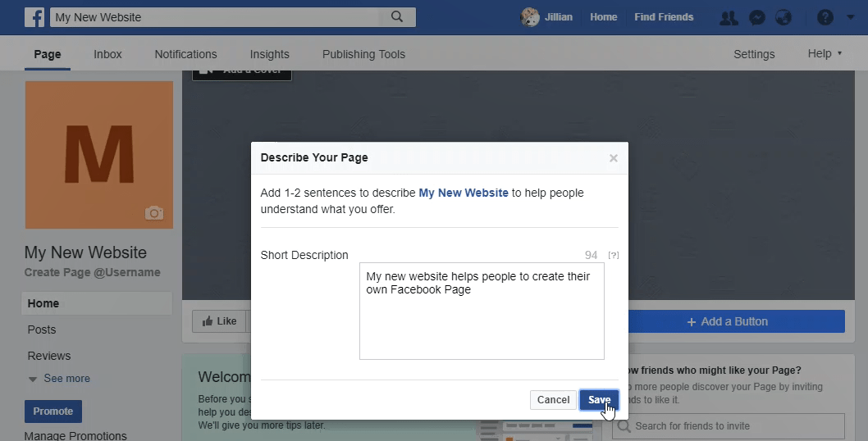The width and height of the screenshot is (868, 441).
Task: Click camera icon on profile picture
Action: pyautogui.click(x=154, y=212)
